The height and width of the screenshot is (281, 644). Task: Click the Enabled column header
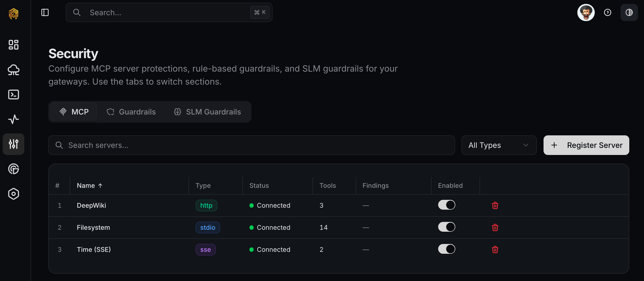450,185
